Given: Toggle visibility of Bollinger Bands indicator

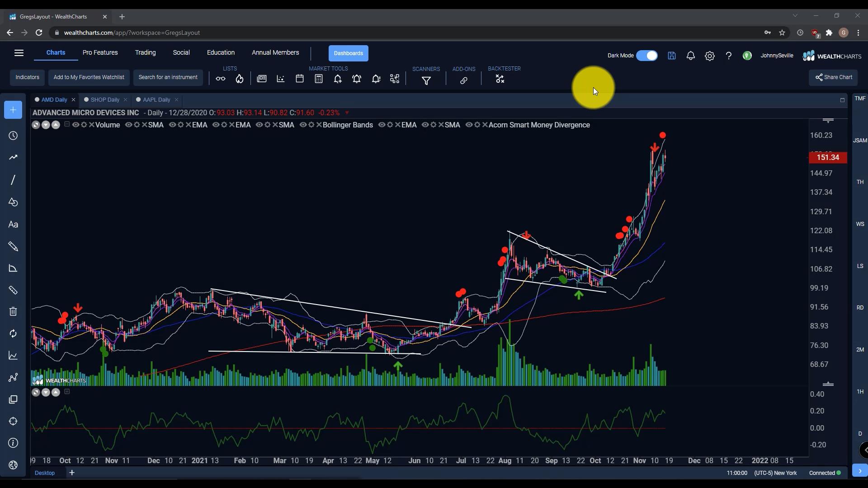Looking at the screenshot, I should click(303, 125).
